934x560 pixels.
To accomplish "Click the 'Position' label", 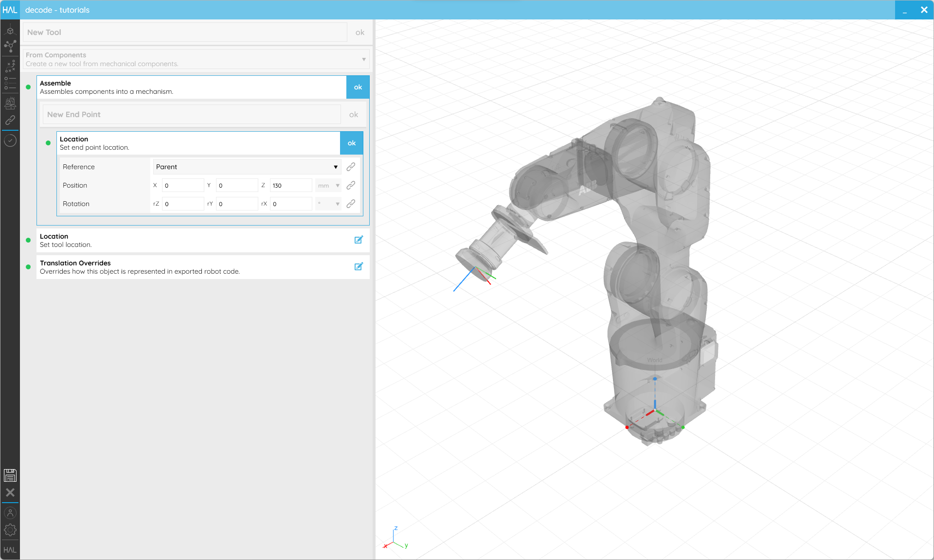I will [75, 185].
